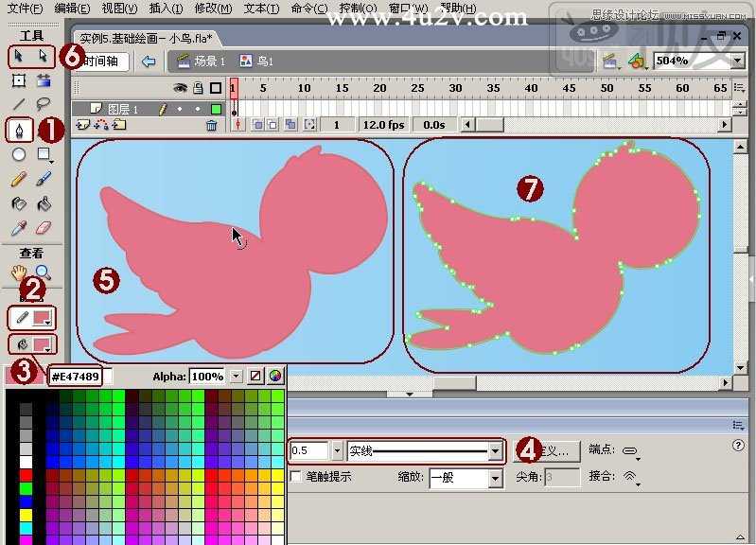The width and height of the screenshot is (756, 545).
Task: Click the fill color swatch in toolbox
Action: [x=42, y=344]
